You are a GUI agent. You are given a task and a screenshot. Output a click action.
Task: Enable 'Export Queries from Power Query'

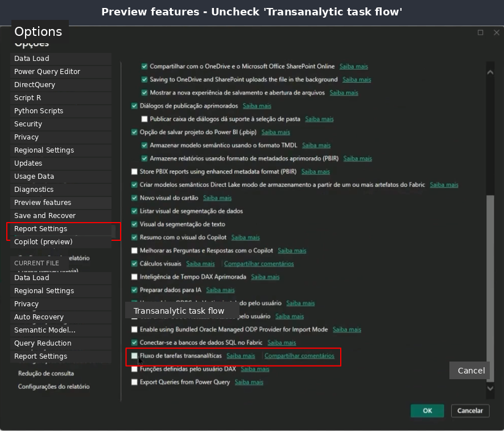135,382
